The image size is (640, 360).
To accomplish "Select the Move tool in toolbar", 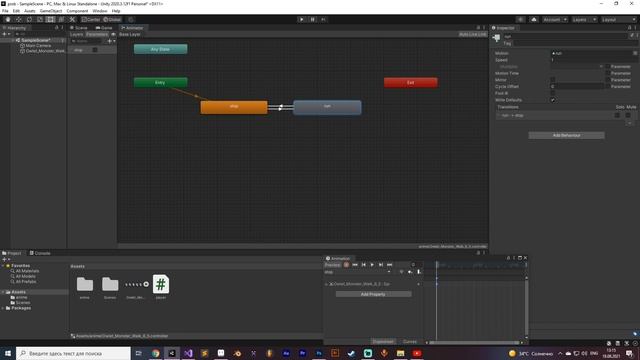I will 19,20.
